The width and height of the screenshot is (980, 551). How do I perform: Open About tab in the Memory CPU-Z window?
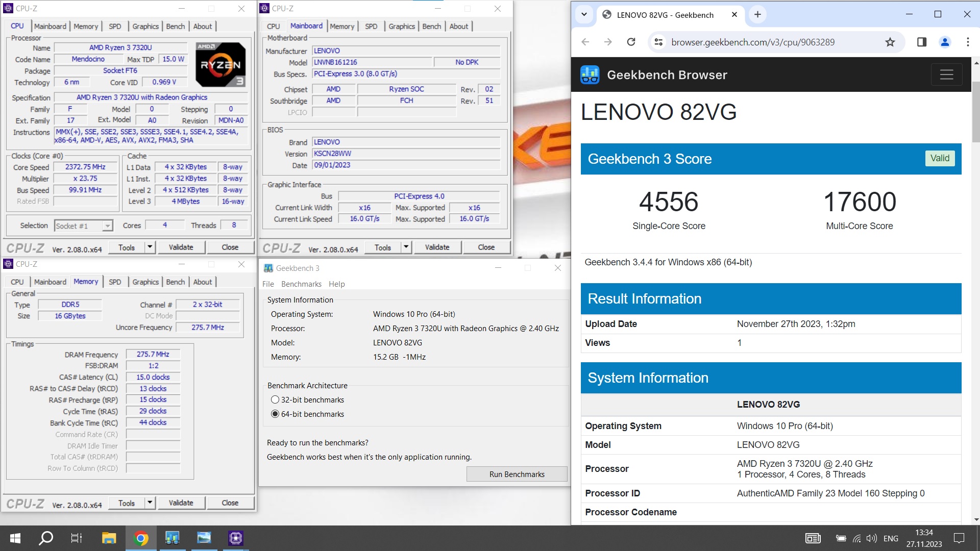click(203, 282)
